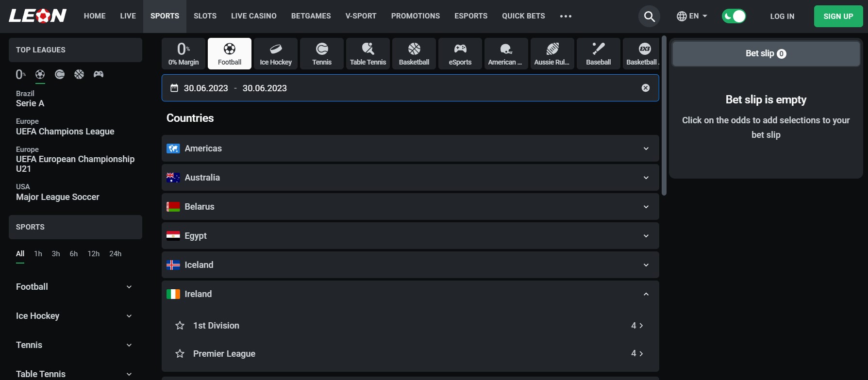Favorite the Premier League star
The width and height of the screenshot is (868, 380).
(180, 354)
